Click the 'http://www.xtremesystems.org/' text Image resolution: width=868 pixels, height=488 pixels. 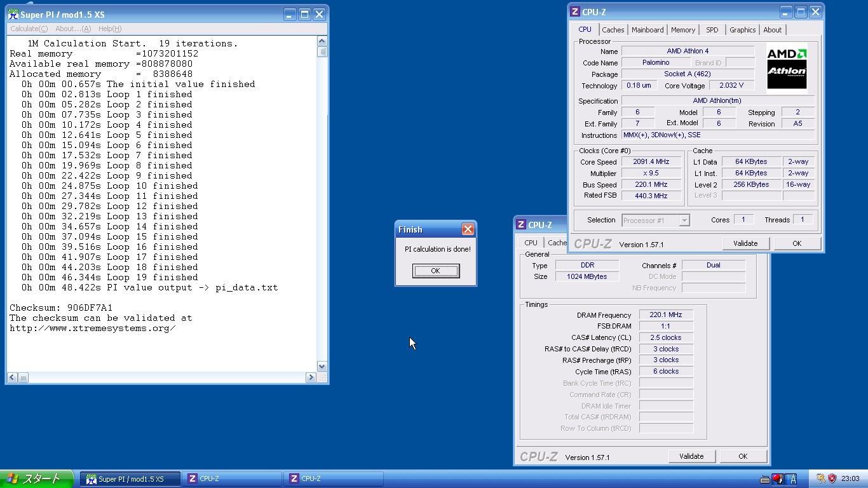coord(93,328)
